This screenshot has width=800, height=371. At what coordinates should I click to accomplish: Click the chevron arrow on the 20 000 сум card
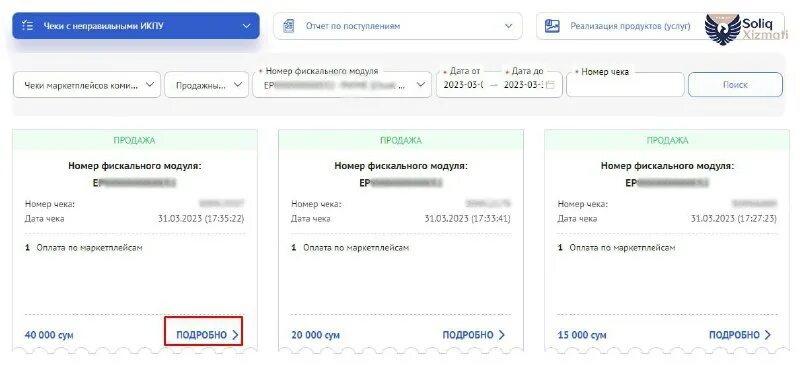point(502,335)
